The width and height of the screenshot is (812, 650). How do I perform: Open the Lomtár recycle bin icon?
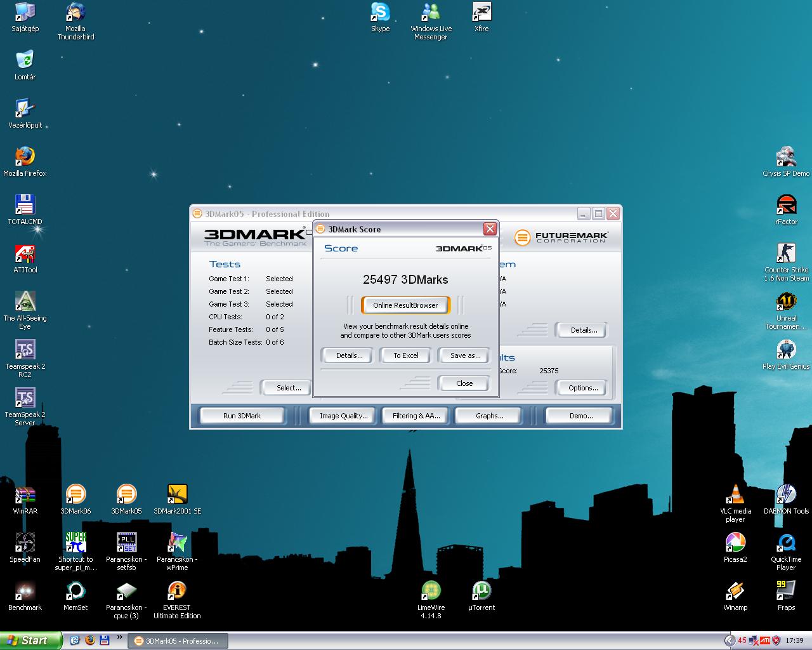tap(25, 66)
